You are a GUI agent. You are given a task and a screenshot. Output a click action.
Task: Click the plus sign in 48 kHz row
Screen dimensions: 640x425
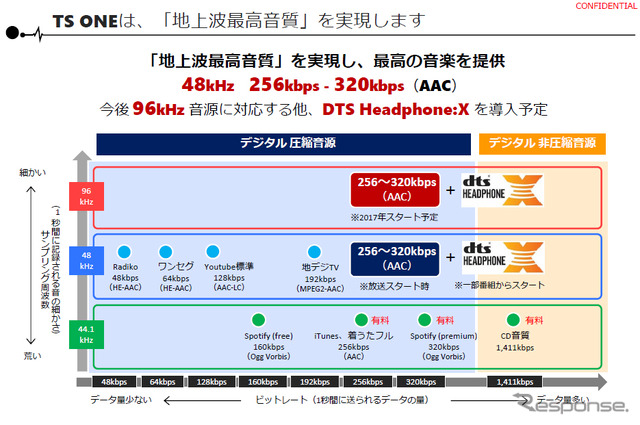[451, 257]
